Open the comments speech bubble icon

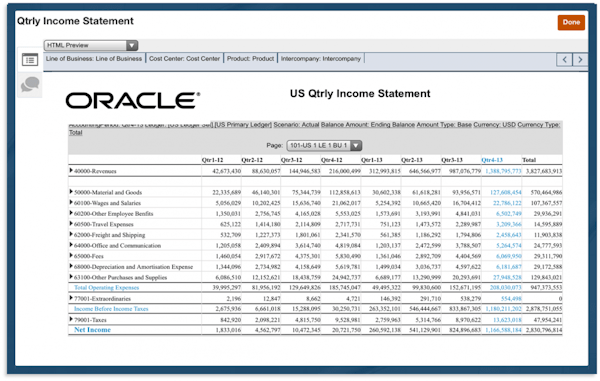pyautogui.click(x=30, y=84)
